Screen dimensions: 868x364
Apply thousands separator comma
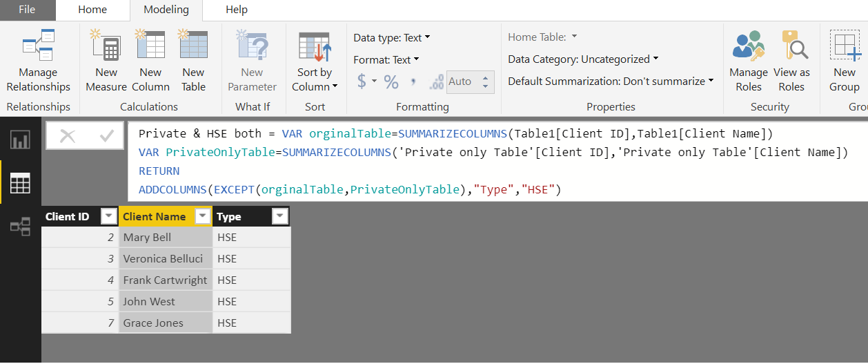click(x=413, y=82)
